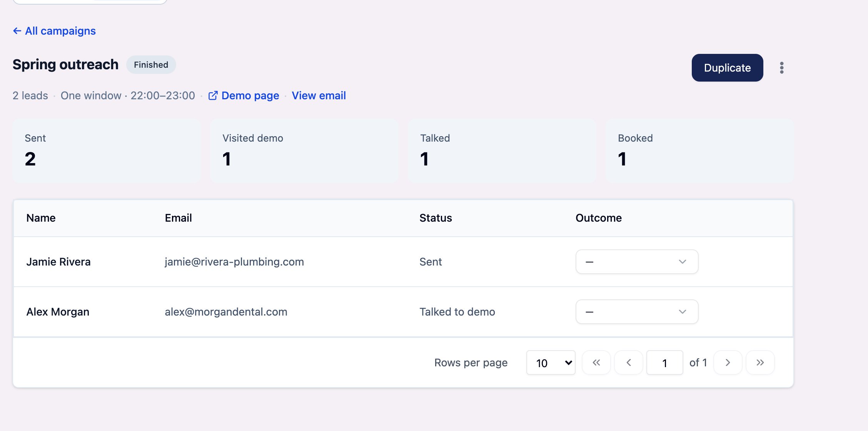Click the Spring outreach campaign title
Image resolution: width=868 pixels, height=431 pixels.
click(65, 64)
